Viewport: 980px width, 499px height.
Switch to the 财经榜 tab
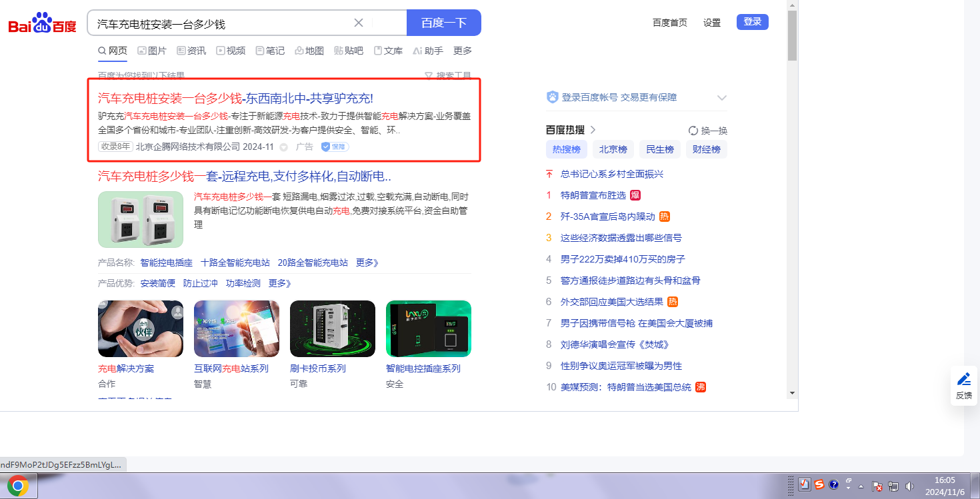tap(707, 149)
